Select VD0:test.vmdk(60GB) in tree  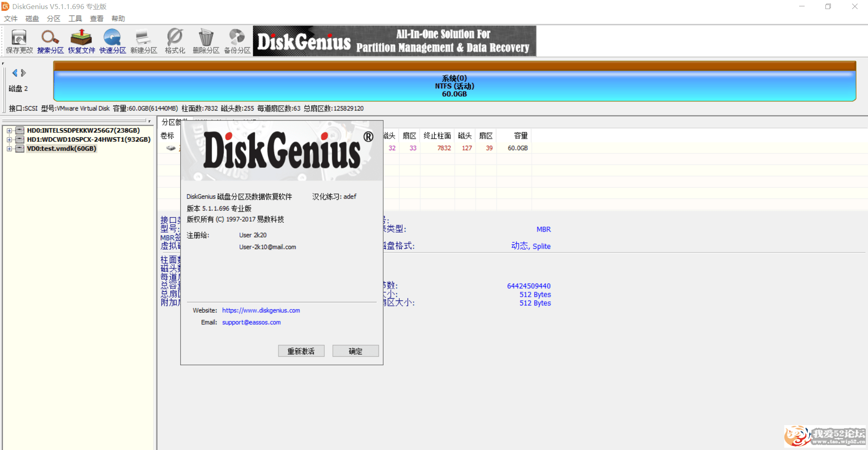pyautogui.click(x=62, y=149)
